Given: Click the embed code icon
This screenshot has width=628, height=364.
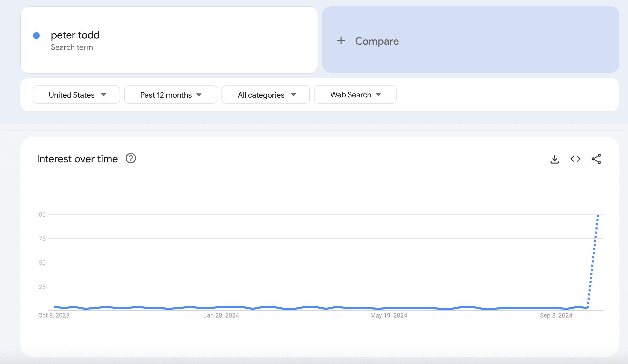Looking at the screenshot, I should pyautogui.click(x=575, y=159).
